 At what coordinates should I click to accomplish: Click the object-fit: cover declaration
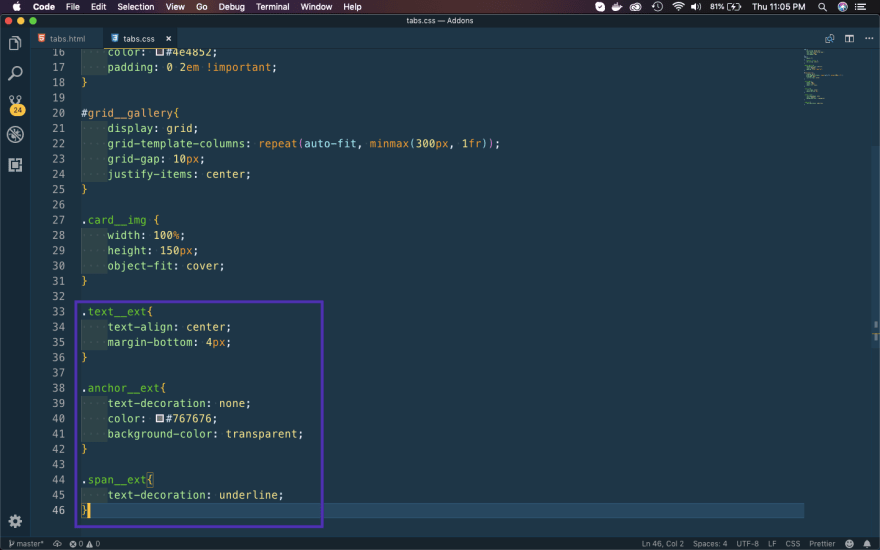tap(166, 266)
